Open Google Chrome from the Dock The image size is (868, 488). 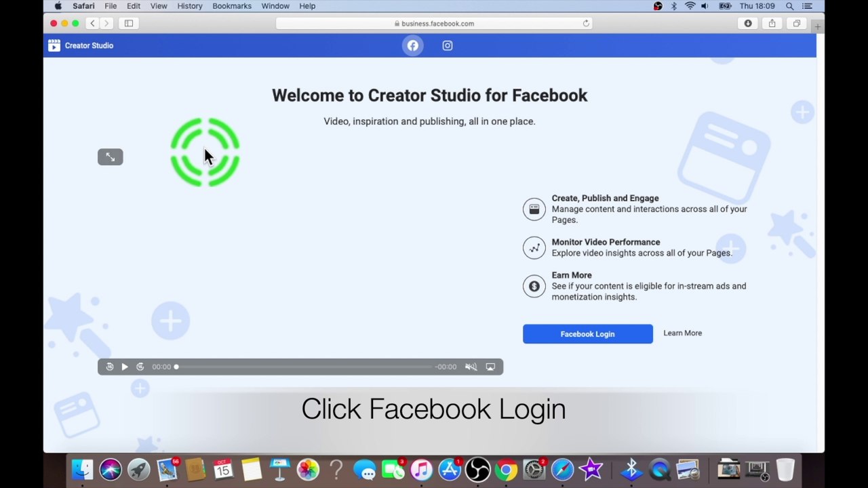coord(506,470)
